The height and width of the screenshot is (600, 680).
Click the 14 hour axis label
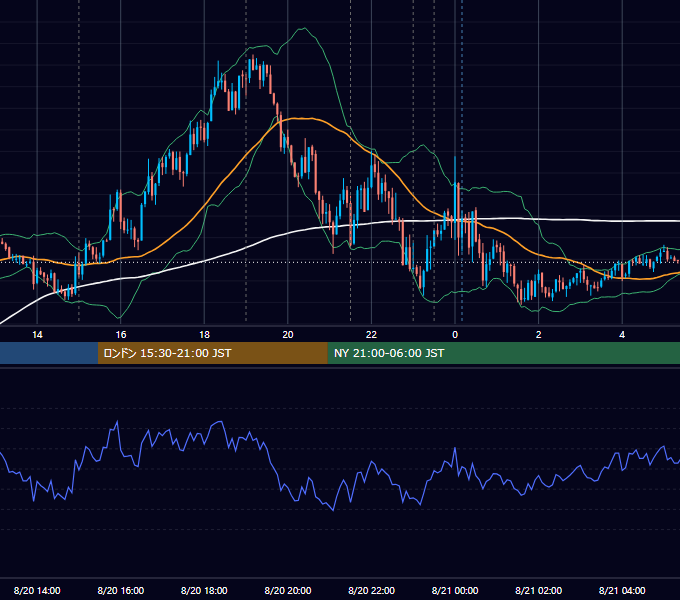tap(37, 335)
